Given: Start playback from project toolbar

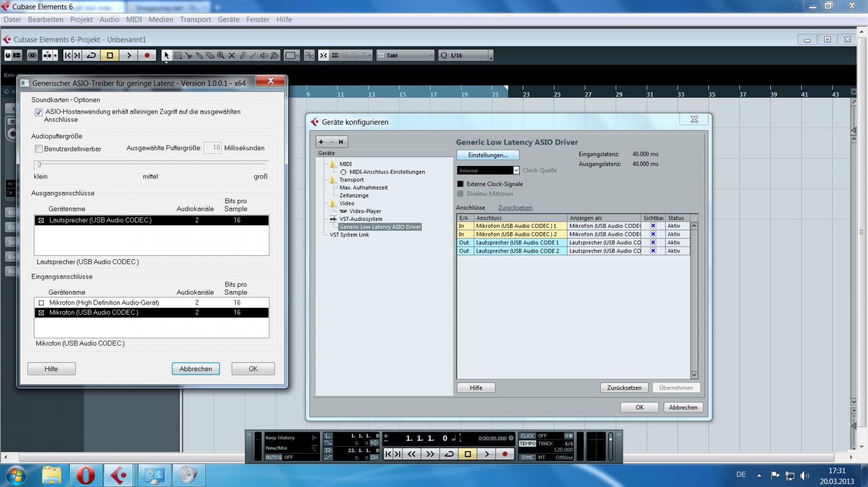Looking at the screenshot, I should coord(129,55).
